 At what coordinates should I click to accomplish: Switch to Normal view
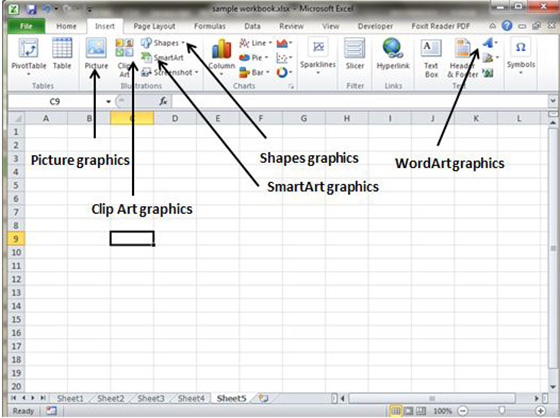click(x=396, y=411)
